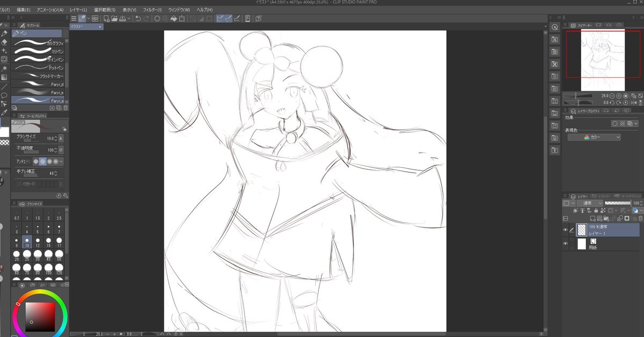644x337 pixels.
Task: Open the CLIP STUDIO launcher icon
Action: [95, 18]
